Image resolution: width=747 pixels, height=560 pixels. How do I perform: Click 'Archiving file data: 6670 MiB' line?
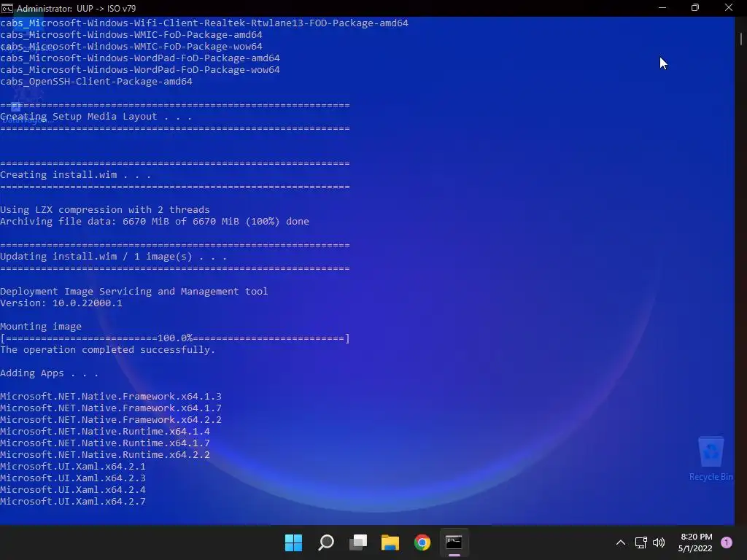click(155, 222)
